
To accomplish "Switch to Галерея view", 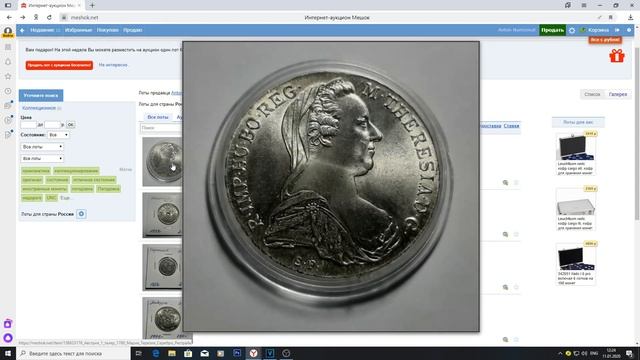I will tap(618, 94).
